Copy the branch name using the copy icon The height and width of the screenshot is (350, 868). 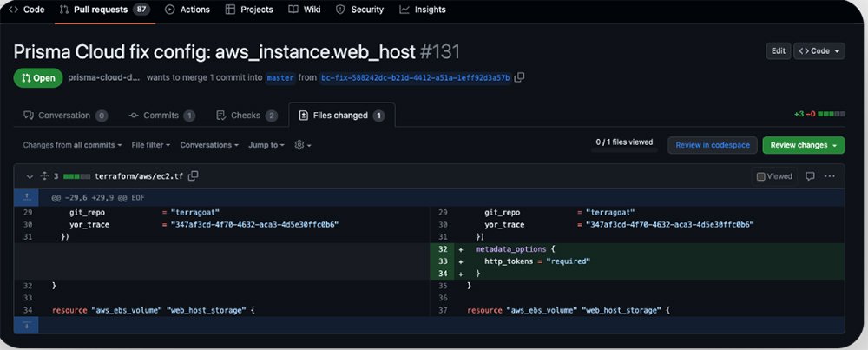pyautogui.click(x=519, y=77)
